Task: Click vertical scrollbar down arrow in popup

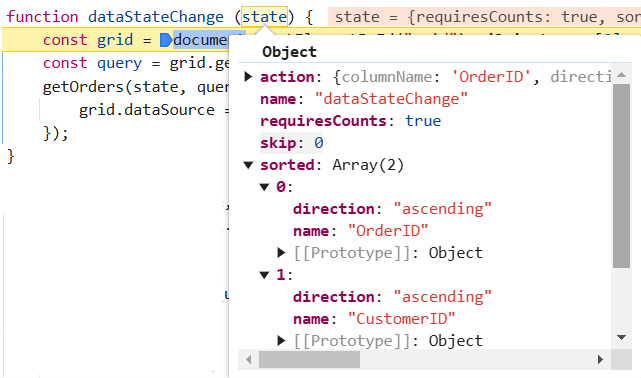Action: click(x=622, y=338)
